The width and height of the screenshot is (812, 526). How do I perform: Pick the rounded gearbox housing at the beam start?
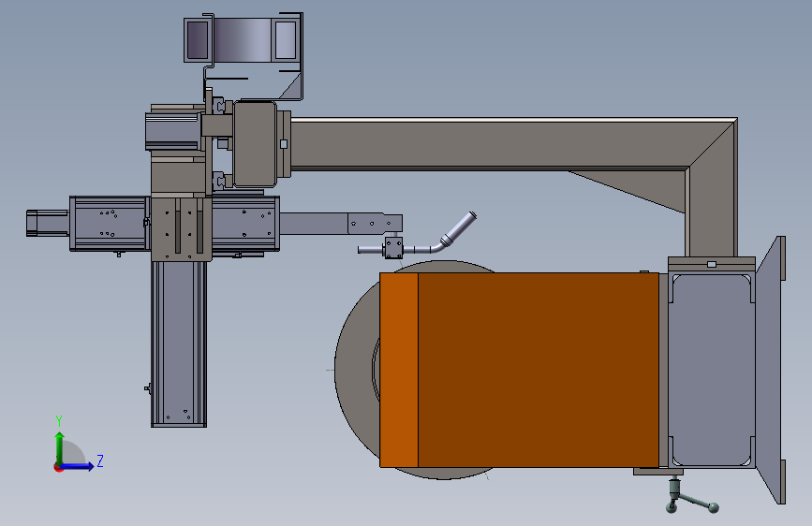255,144
